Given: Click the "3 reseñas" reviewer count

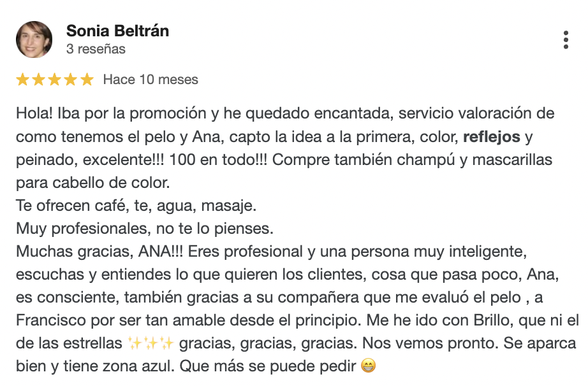Looking at the screenshot, I should [96, 49].
